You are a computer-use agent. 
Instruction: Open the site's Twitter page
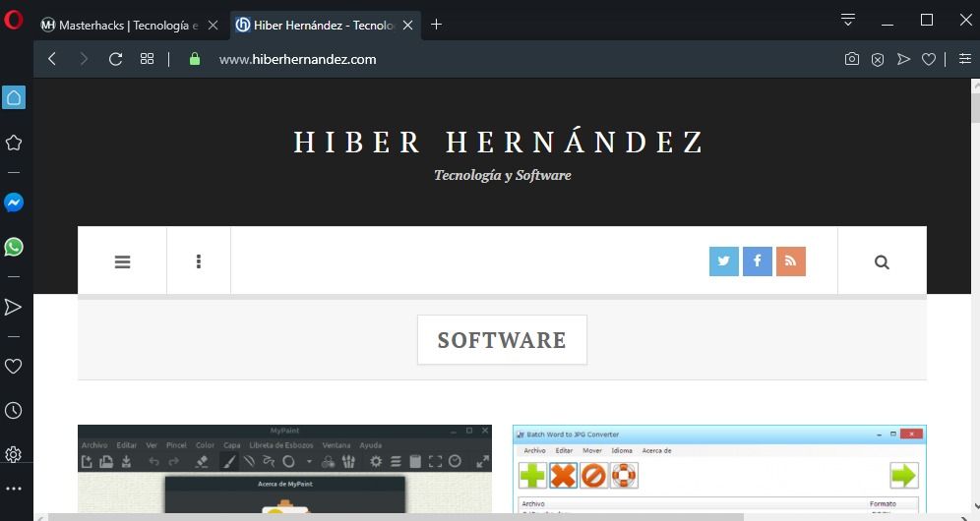[x=724, y=261]
